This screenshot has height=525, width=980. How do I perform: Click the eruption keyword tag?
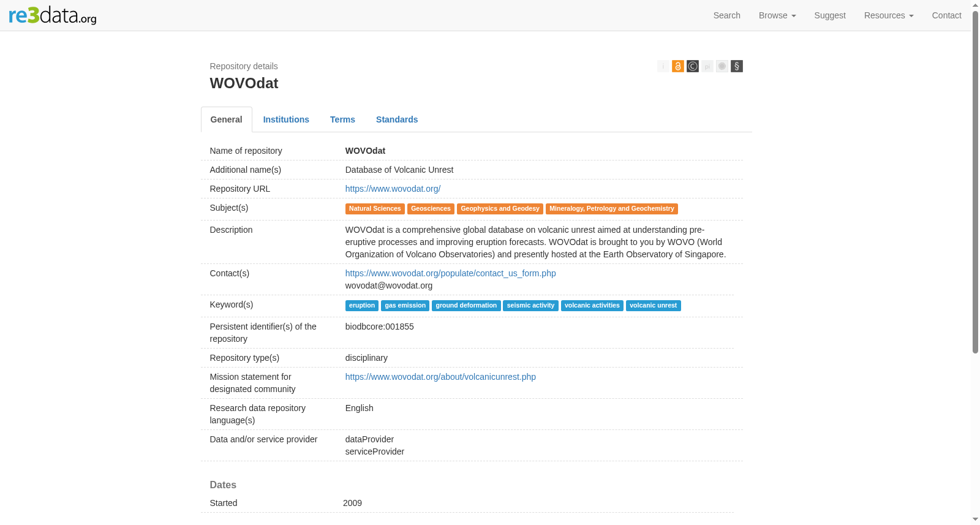pyautogui.click(x=362, y=306)
